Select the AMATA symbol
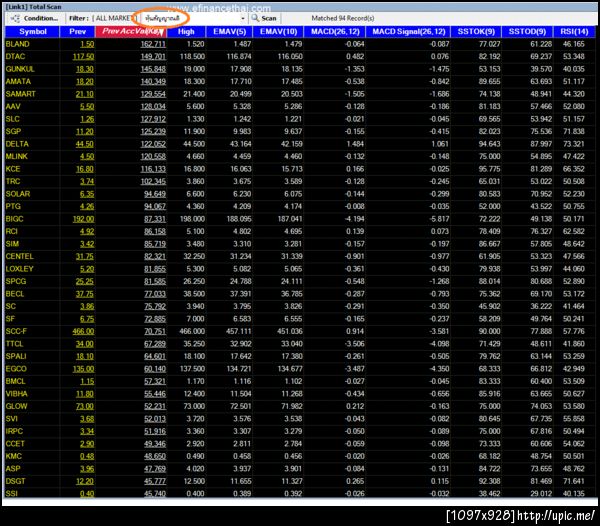This screenshot has width=600, height=526. tap(18, 81)
